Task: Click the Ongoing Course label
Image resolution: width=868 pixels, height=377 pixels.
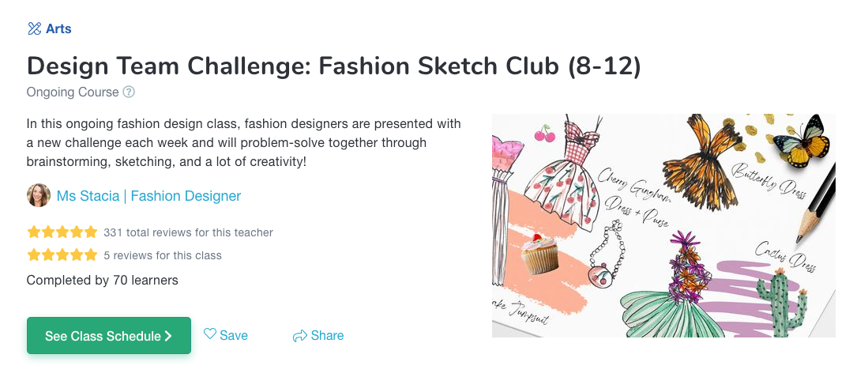Action: tap(73, 92)
